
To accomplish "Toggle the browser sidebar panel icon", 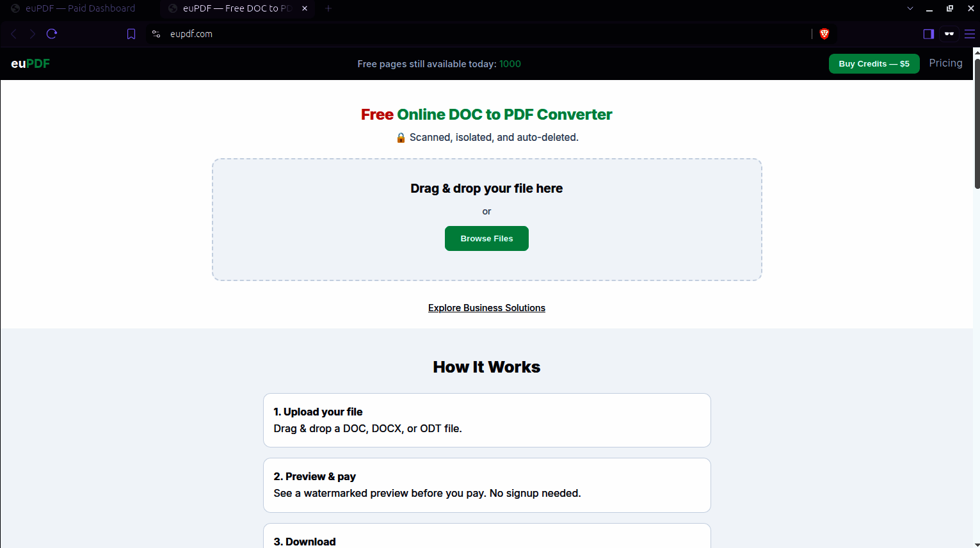I will 929,34.
